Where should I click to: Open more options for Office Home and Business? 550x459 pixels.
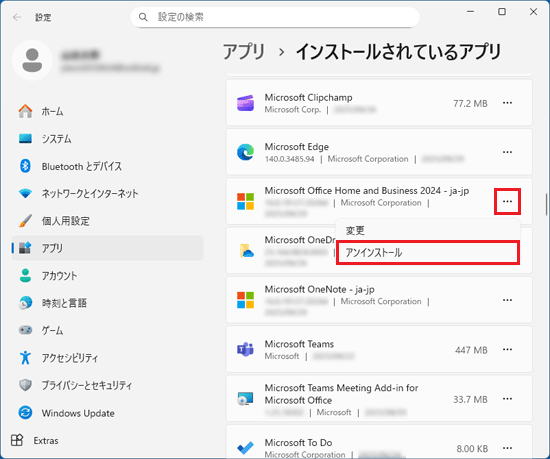[507, 202]
